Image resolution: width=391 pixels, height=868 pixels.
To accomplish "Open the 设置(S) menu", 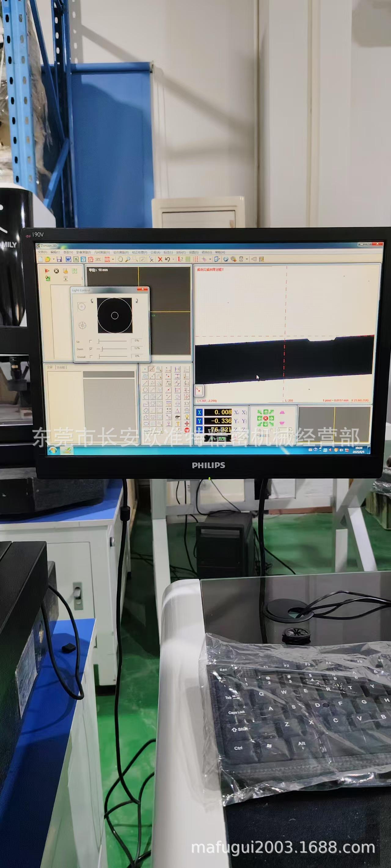I will 193,252.
